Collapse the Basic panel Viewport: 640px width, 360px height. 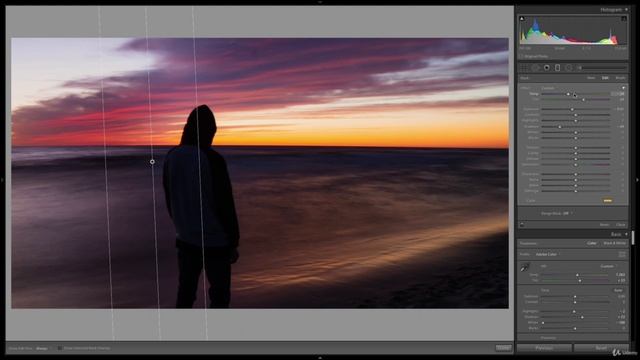pyautogui.click(x=627, y=234)
